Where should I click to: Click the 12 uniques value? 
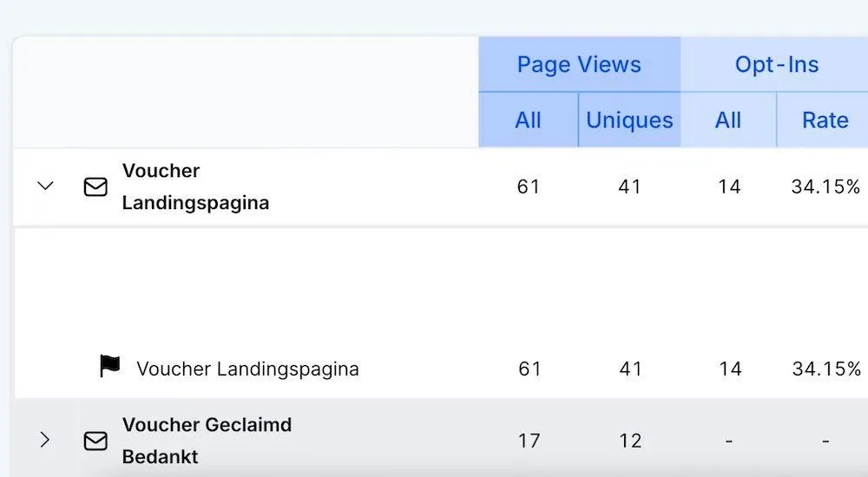click(x=630, y=441)
